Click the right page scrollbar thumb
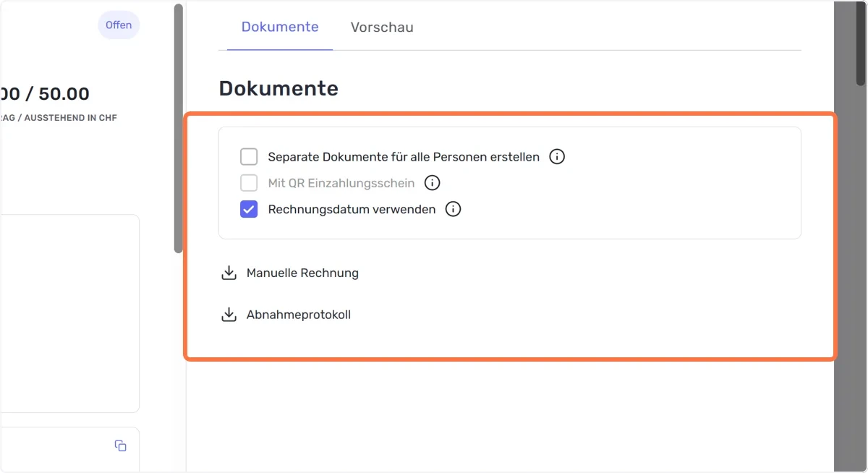868x473 pixels. point(861,43)
